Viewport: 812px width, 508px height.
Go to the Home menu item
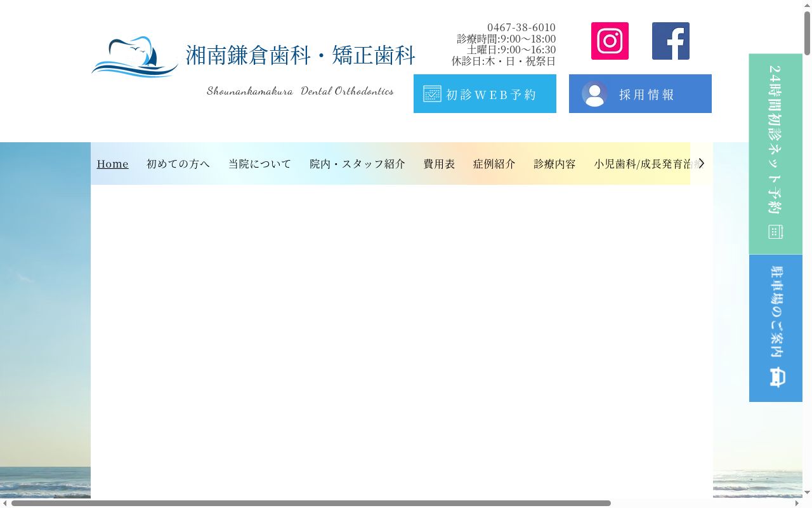tap(113, 164)
